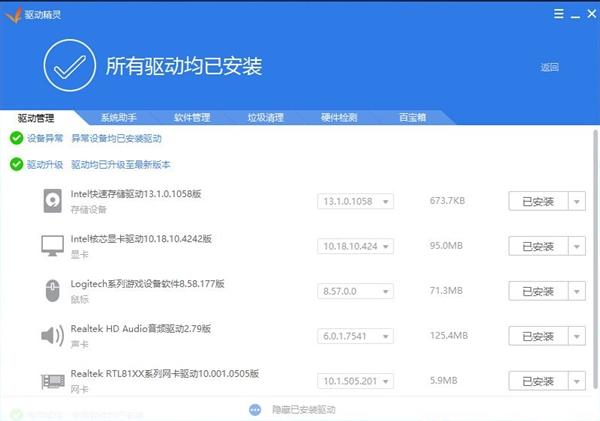Click 已安装 button for Intel快速存储驱动
The width and height of the screenshot is (600, 421).
click(538, 201)
